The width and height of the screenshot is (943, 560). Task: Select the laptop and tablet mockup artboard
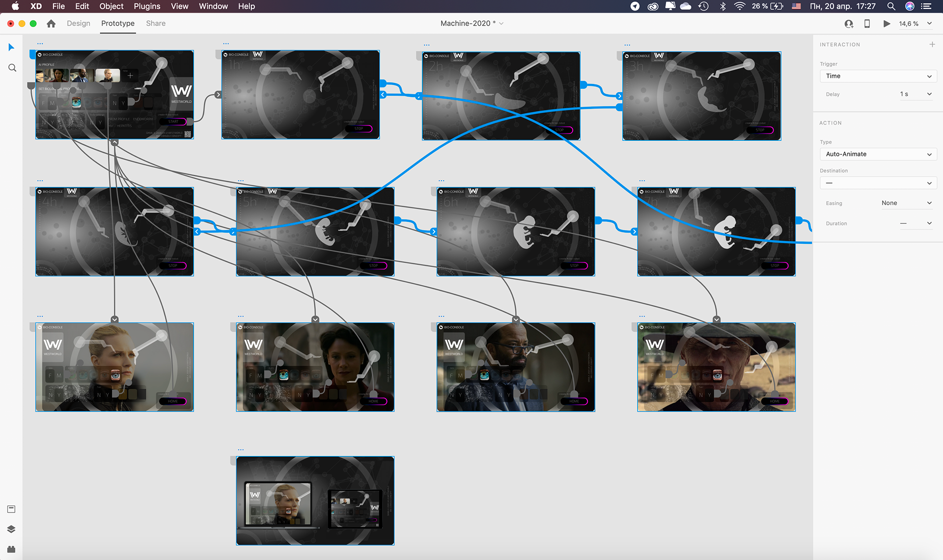[315, 501]
